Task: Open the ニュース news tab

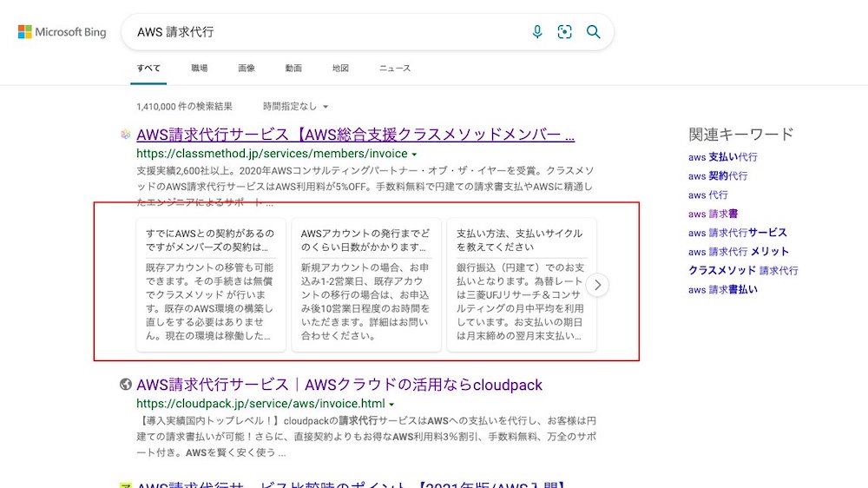Action: coord(395,68)
